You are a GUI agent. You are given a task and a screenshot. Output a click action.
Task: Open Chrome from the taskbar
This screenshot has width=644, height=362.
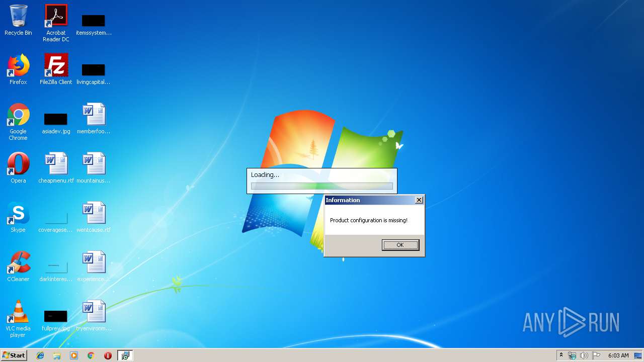coord(91,355)
